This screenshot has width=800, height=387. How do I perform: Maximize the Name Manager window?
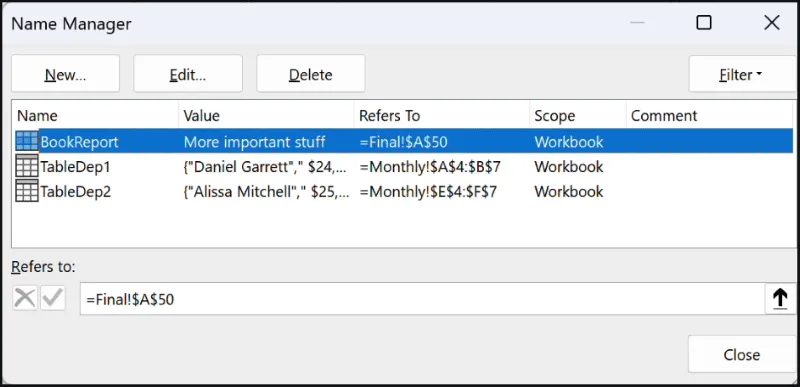pyautogui.click(x=704, y=22)
